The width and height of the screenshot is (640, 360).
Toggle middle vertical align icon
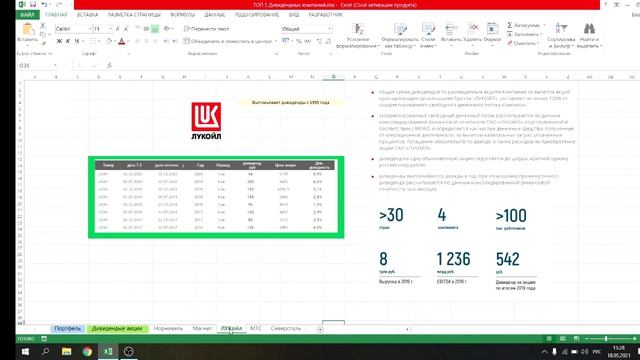(x=146, y=29)
